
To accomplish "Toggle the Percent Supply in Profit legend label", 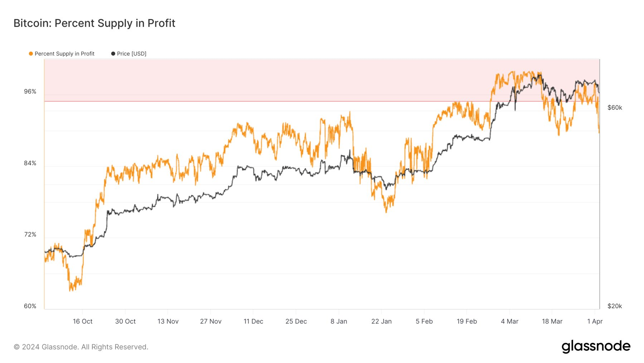I will tap(64, 54).
